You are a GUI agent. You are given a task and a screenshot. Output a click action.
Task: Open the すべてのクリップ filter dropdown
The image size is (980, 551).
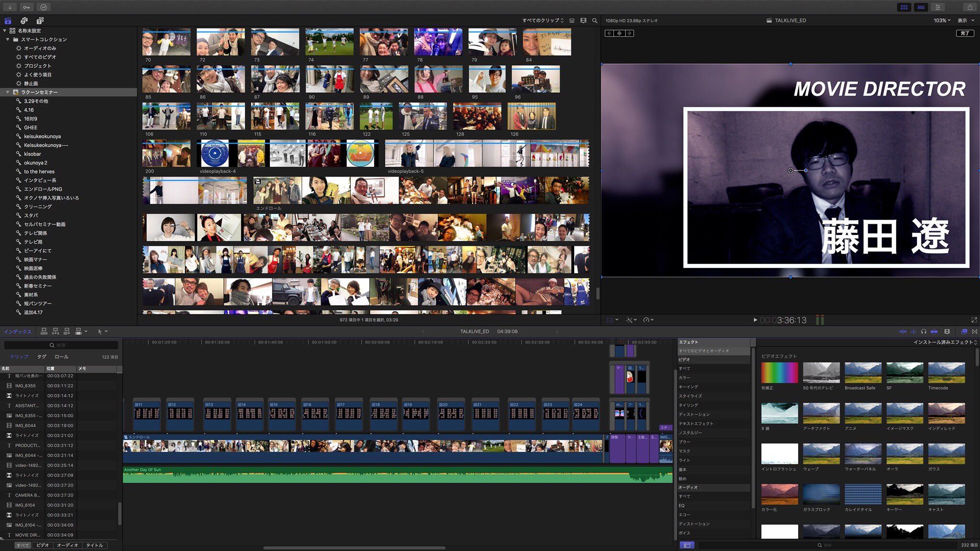tap(543, 21)
